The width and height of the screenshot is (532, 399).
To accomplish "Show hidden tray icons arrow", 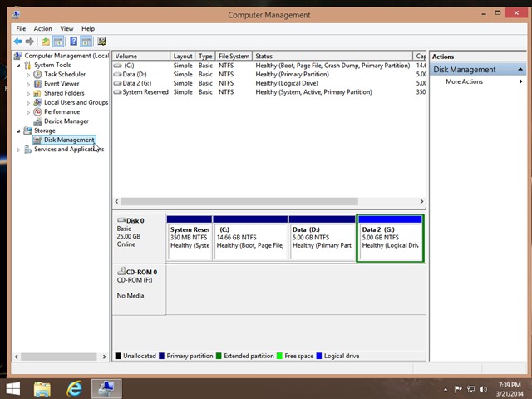I will [x=446, y=390].
